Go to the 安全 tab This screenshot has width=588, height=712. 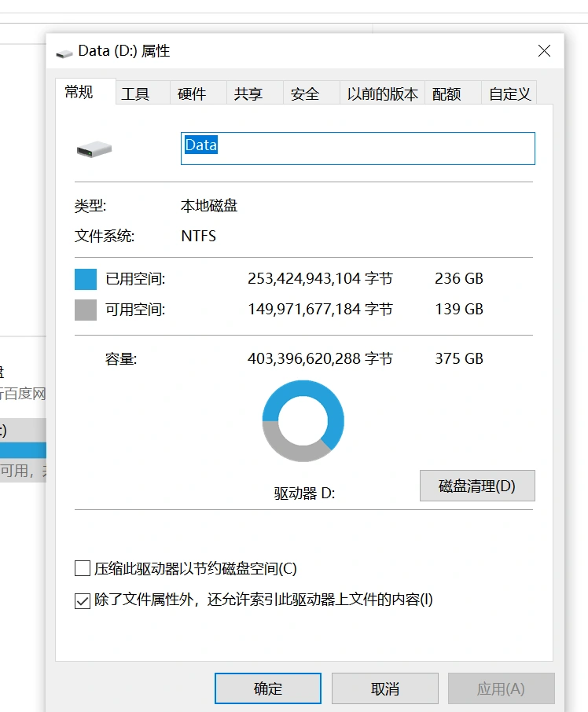coord(305,94)
